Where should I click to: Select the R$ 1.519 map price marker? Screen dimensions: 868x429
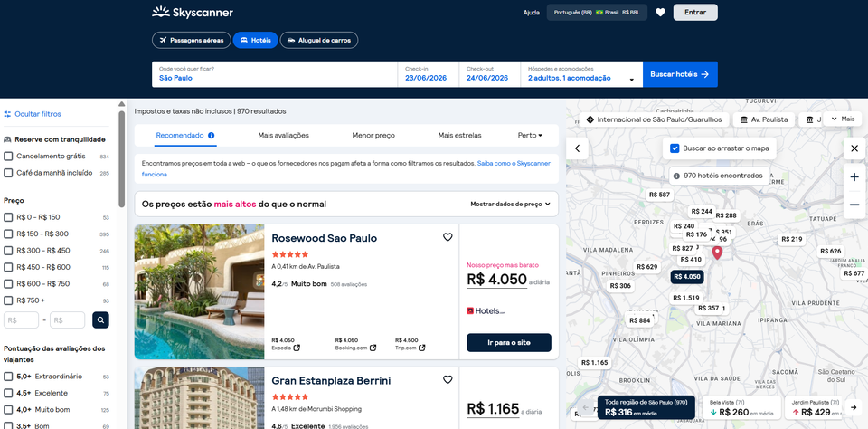686,298
